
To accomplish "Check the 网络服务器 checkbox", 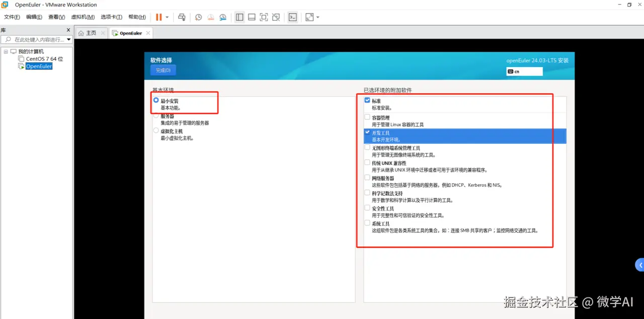I will (x=367, y=178).
